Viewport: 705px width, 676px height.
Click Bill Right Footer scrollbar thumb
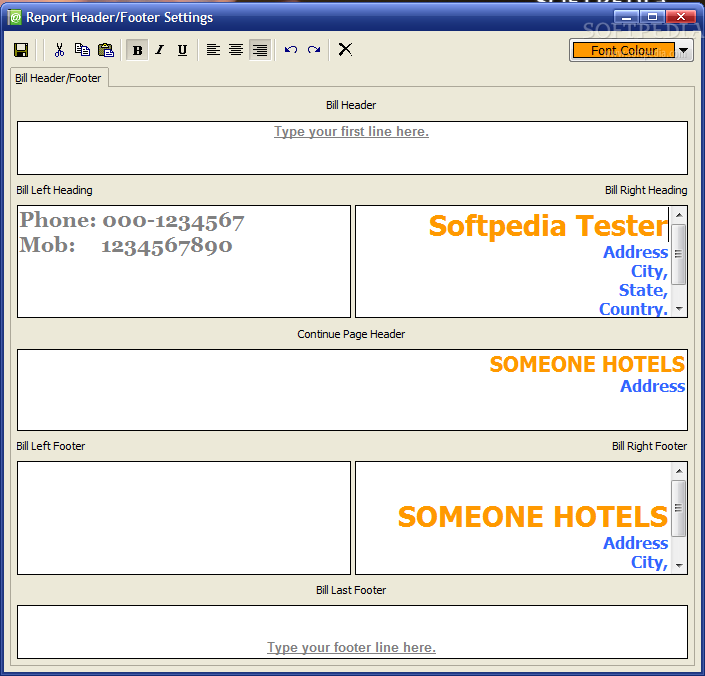[678, 508]
